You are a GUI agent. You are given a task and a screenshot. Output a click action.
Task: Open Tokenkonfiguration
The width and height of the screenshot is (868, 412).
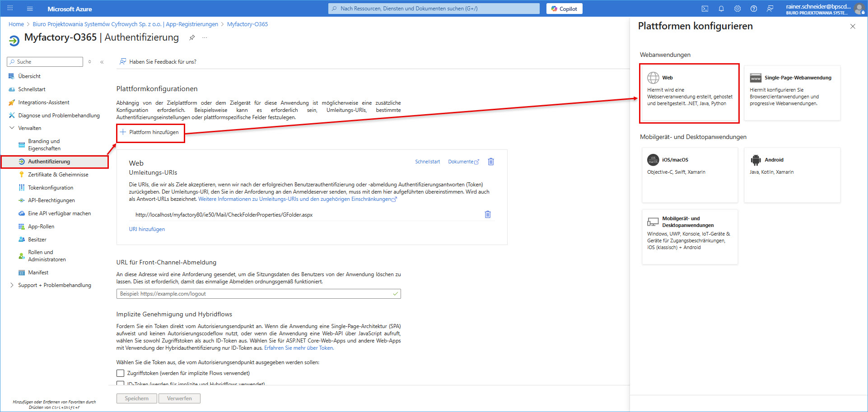(x=51, y=188)
